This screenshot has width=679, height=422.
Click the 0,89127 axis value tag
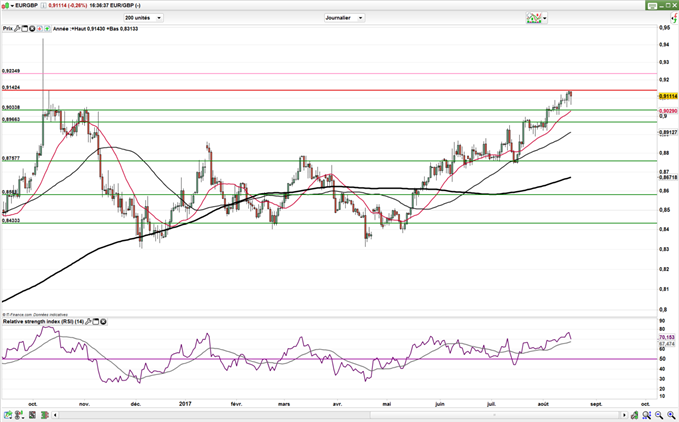point(668,132)
